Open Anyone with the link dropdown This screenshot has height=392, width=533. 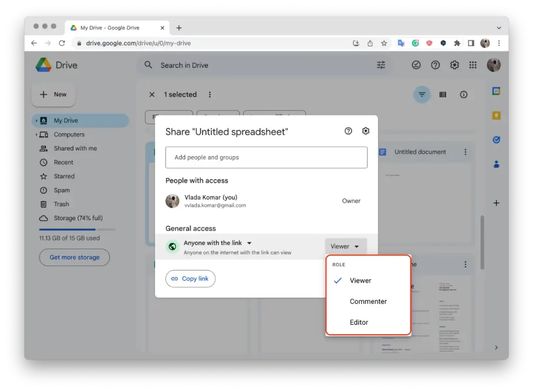pyautogui.click(x=218, y=243)
